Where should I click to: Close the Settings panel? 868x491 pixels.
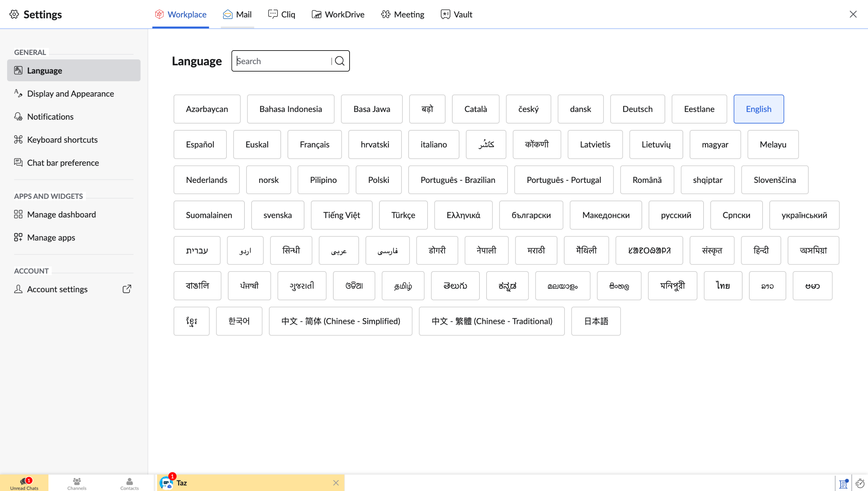(x=853, y=14)
